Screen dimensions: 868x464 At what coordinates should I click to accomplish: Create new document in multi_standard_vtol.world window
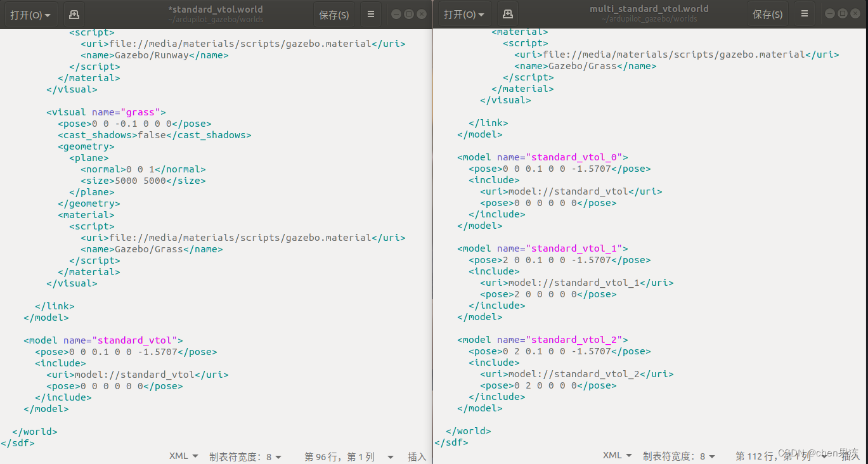(x=508, y=15)
